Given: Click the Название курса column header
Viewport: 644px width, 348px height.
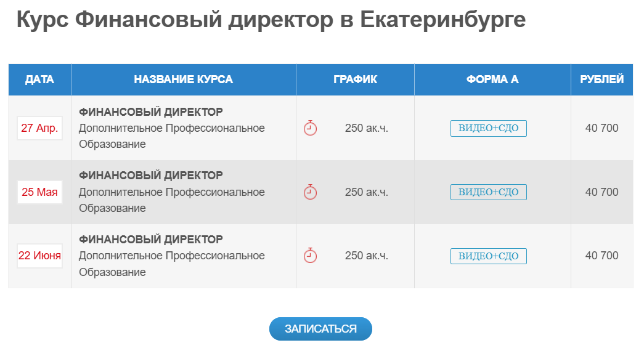Looking at the screenshot, I should tap(184, 79).
